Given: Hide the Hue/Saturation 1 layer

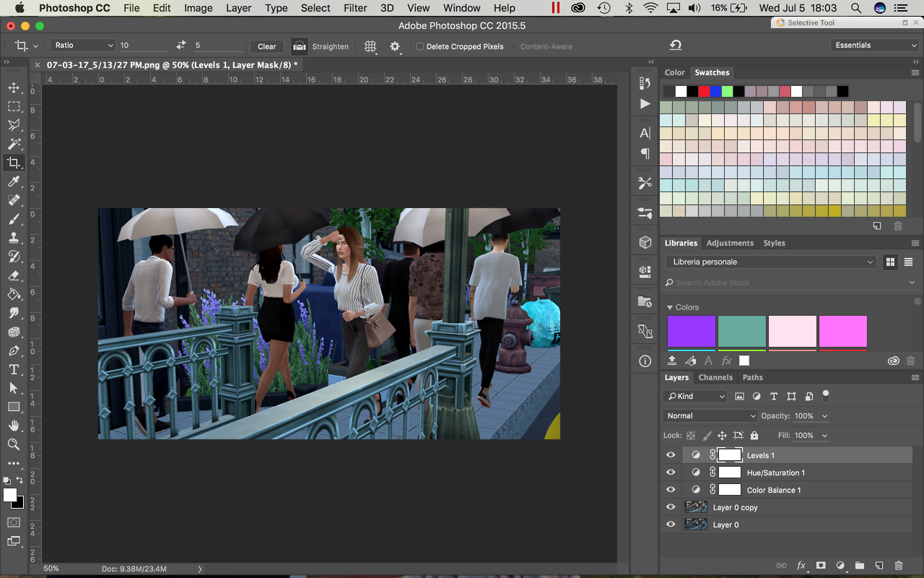Looking at the screenshot, I should click(x=671, y=473).
